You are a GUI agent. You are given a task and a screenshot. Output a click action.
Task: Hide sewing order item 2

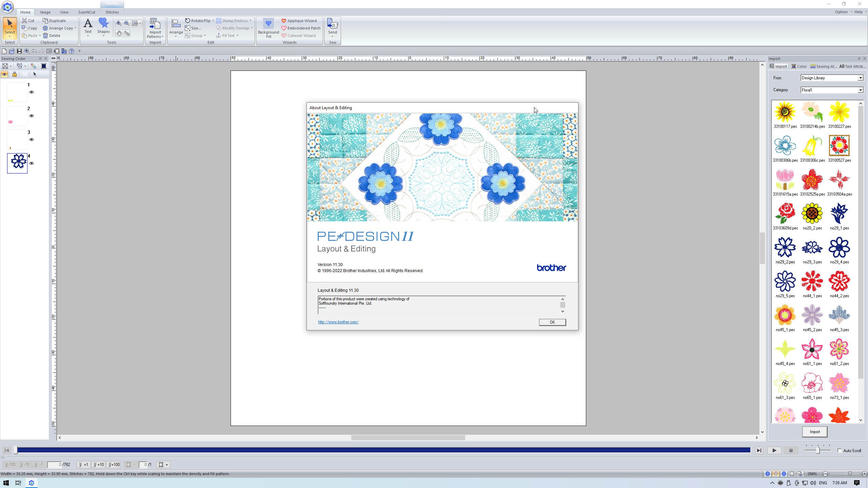pos(32,116)
